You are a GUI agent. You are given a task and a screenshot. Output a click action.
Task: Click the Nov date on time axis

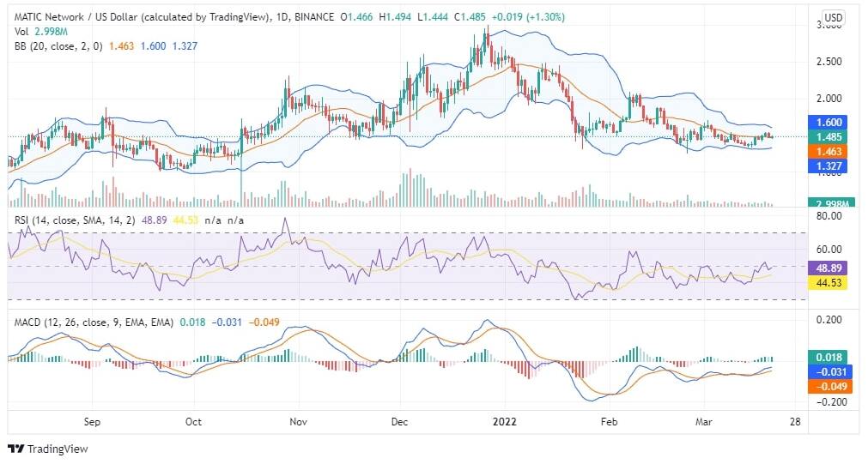(299, 422)
